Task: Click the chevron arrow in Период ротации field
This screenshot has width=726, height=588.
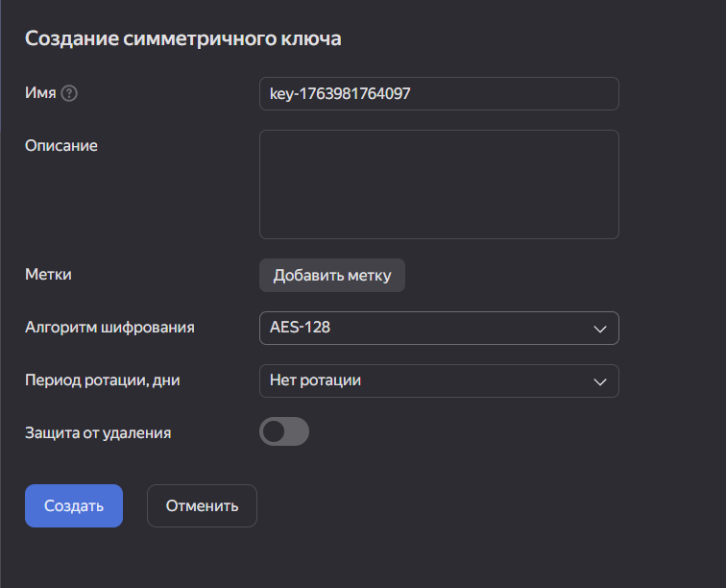Action: (x=600, y=381)
